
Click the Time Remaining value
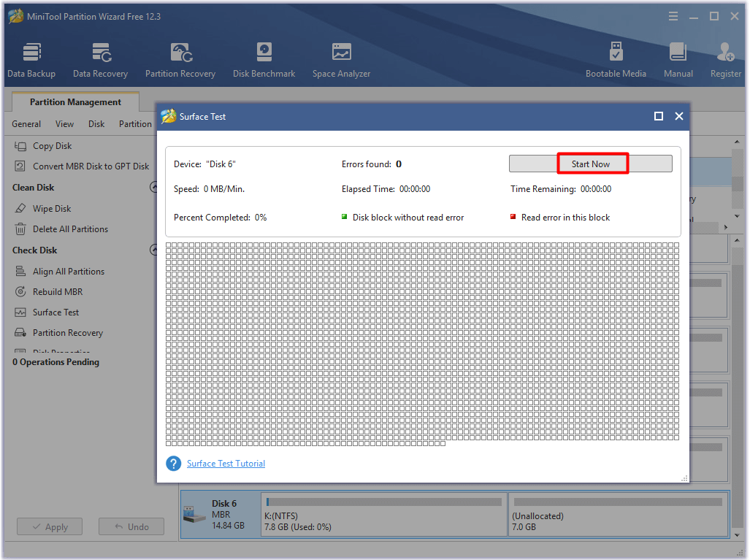(x=596, y=189)
